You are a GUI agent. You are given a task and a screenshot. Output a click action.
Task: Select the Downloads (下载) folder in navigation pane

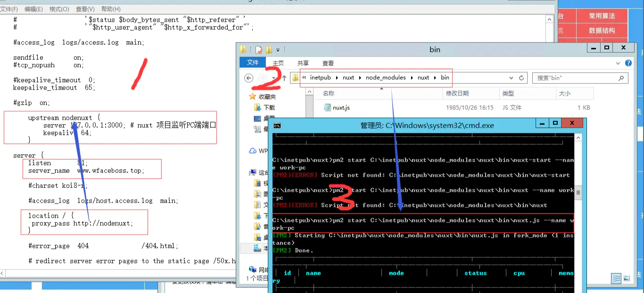click(x=264, y=108)
